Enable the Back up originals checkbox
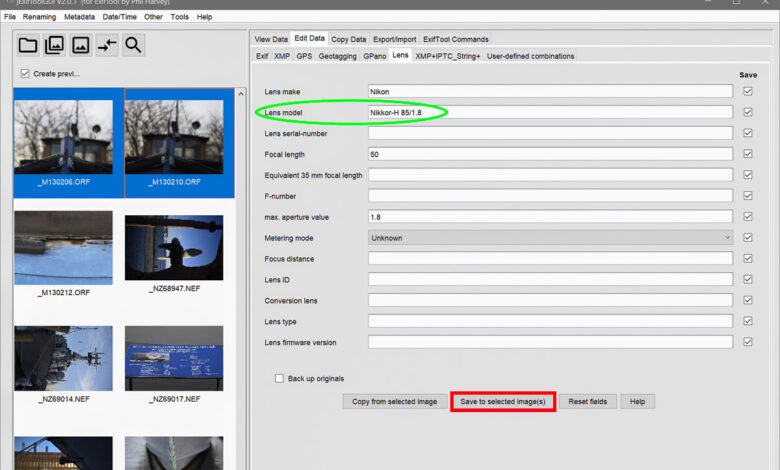 pos(280,379)
